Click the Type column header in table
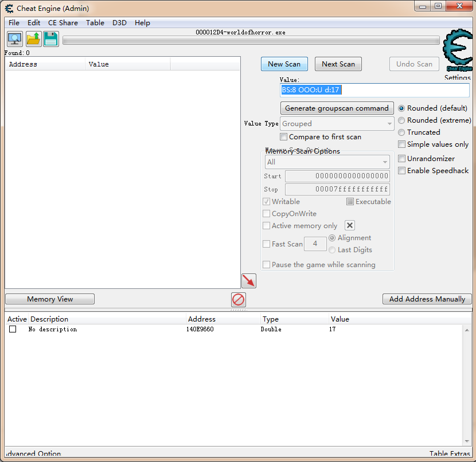 [294, 319]
